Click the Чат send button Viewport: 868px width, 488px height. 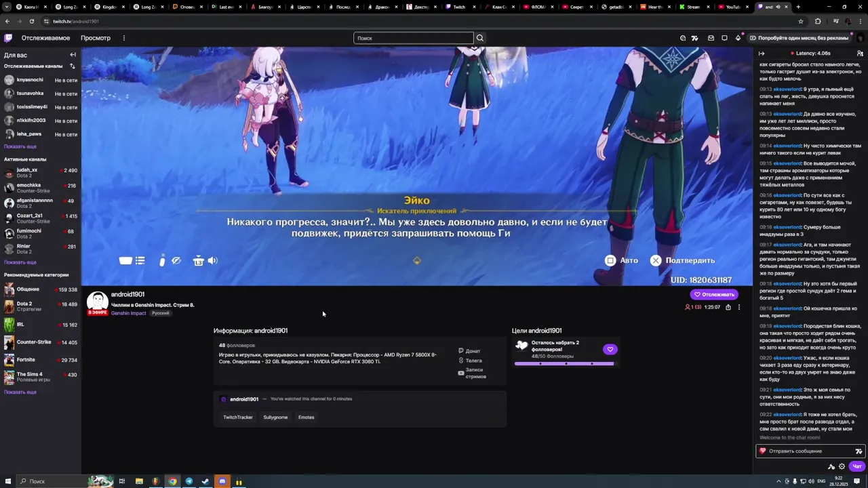point(857,466)
